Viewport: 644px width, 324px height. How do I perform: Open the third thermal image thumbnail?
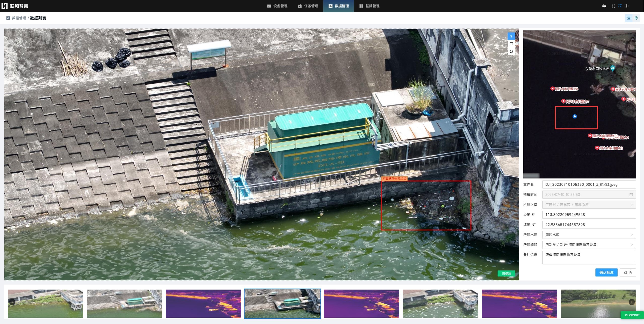(204, 304)
